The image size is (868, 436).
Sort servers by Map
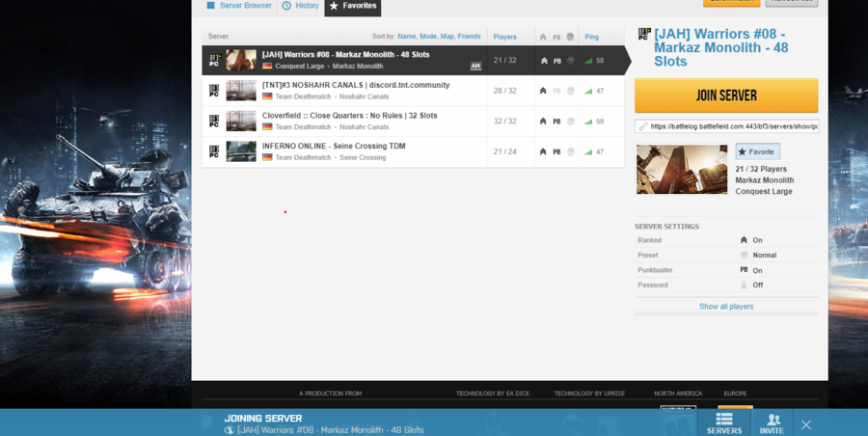point(448,37)
